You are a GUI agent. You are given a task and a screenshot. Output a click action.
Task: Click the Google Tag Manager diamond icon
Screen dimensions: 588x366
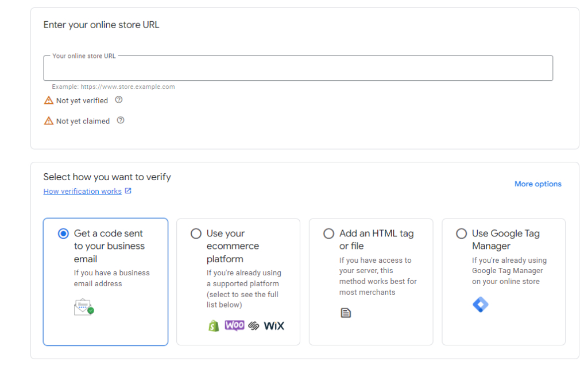pos(480,305)
